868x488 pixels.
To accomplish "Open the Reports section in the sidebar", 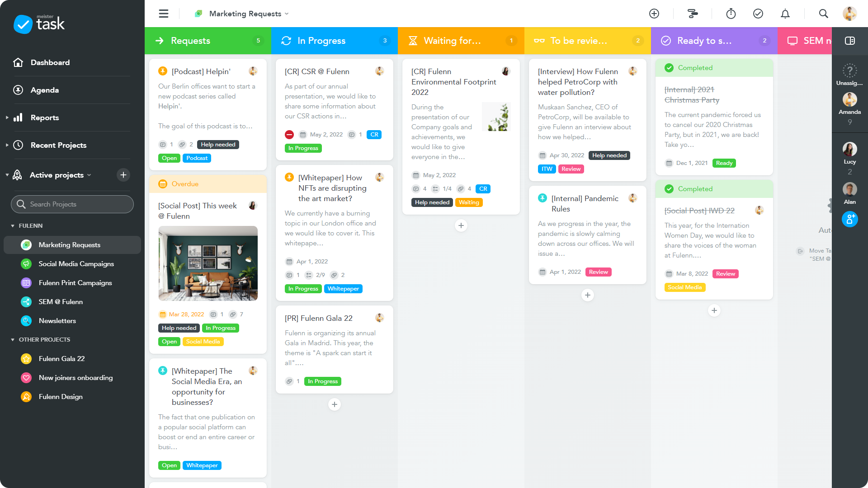I will (44, 117).
